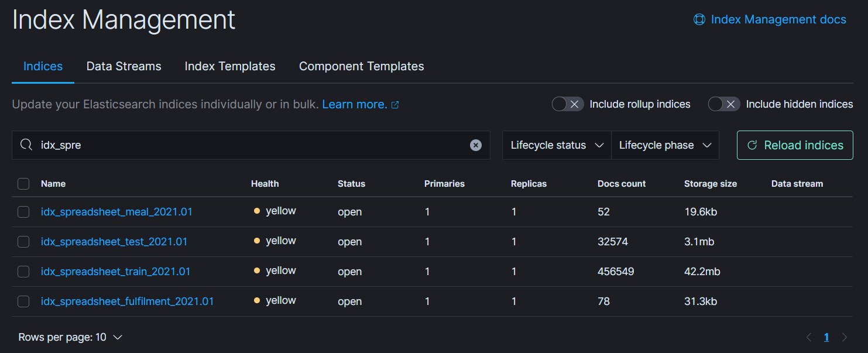Clear the search box with the X icon
The height and width of the screenshot is (353, 868).
(x=476, y=145)
